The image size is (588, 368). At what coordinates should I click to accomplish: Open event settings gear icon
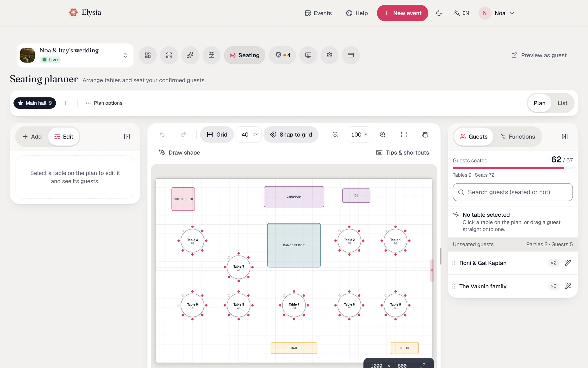(329, 55)
